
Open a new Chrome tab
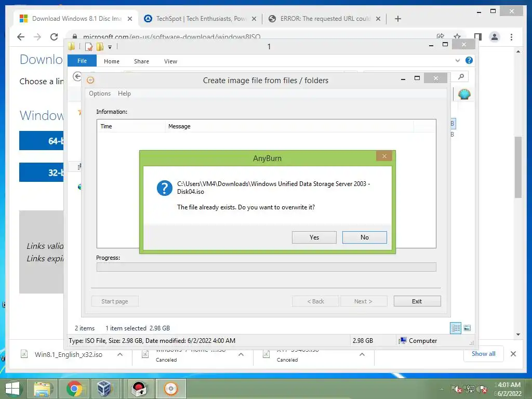398,19
